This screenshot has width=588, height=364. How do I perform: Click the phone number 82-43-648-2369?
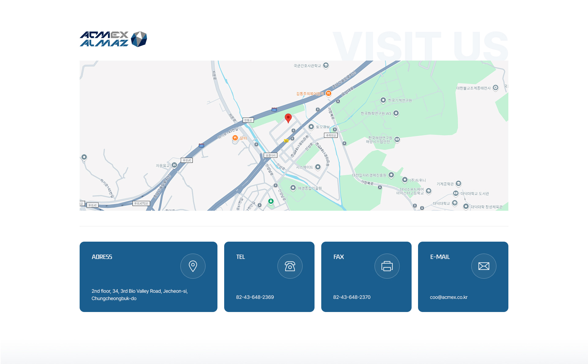[255, 297]
